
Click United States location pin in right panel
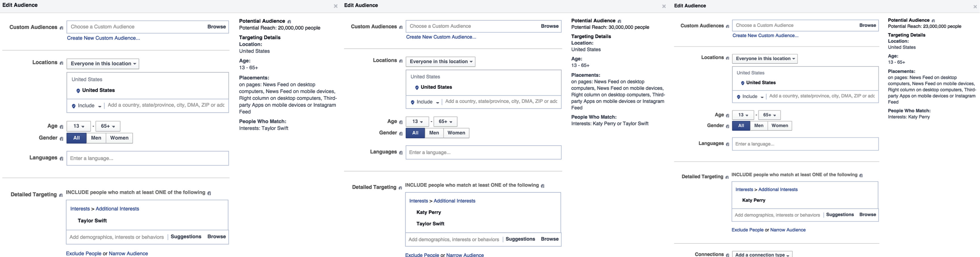tap(742, 83)
